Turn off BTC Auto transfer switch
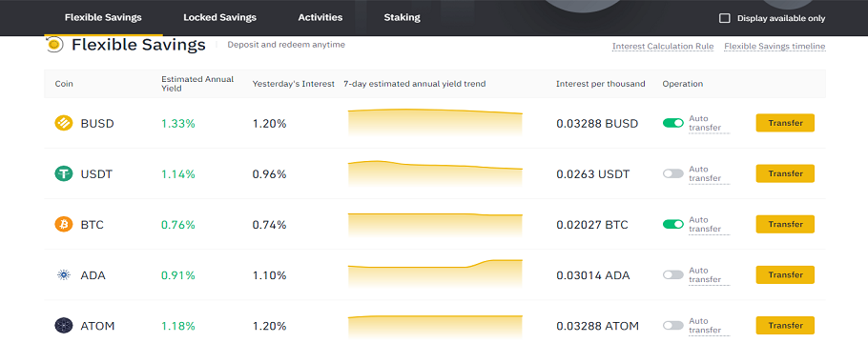 tap(673, 224)
